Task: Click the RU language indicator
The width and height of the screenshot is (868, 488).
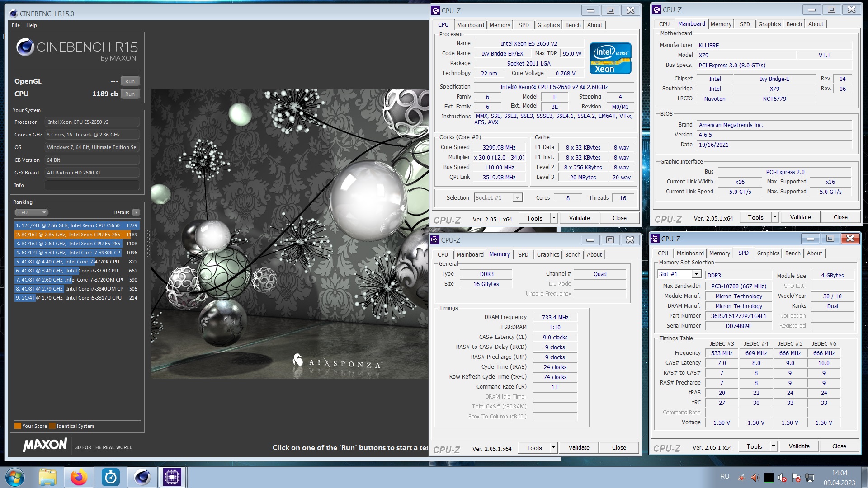Action: click(725, 476)
